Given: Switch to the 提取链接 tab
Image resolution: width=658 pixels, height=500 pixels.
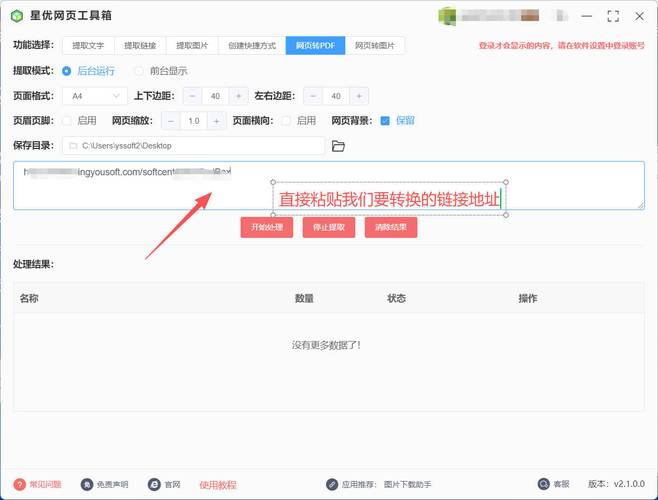Looking at the screenshot, I should tap(140, 45).
